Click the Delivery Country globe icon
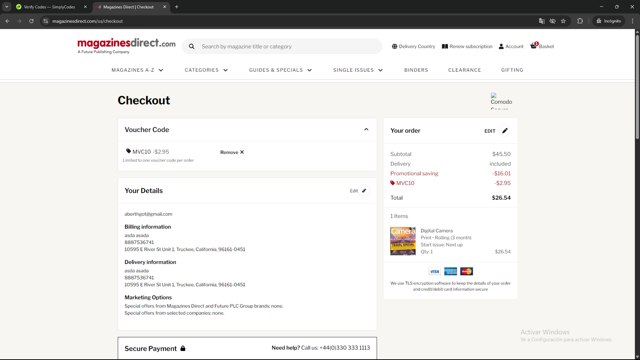The image size is (640, 360). tap(394, 47)
